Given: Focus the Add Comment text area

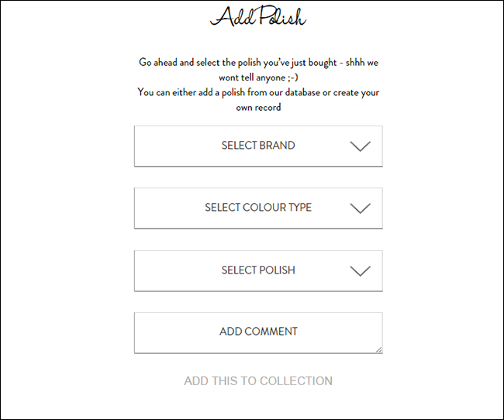Looking at the screenshot, I should (258, 333).
